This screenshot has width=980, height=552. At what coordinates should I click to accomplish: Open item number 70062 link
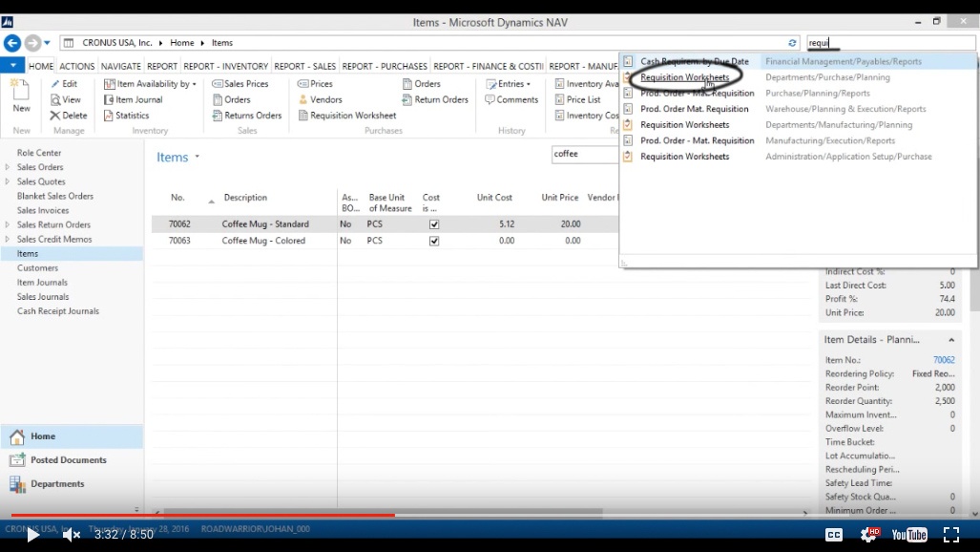[943, 360]
